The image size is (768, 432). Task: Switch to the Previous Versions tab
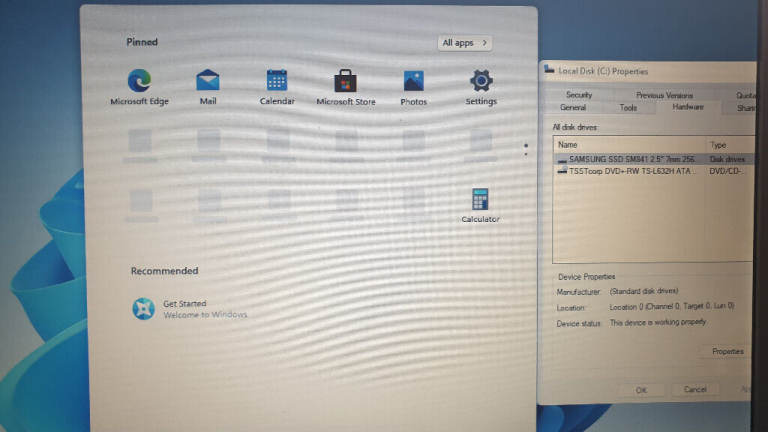(x=664, y=96)
